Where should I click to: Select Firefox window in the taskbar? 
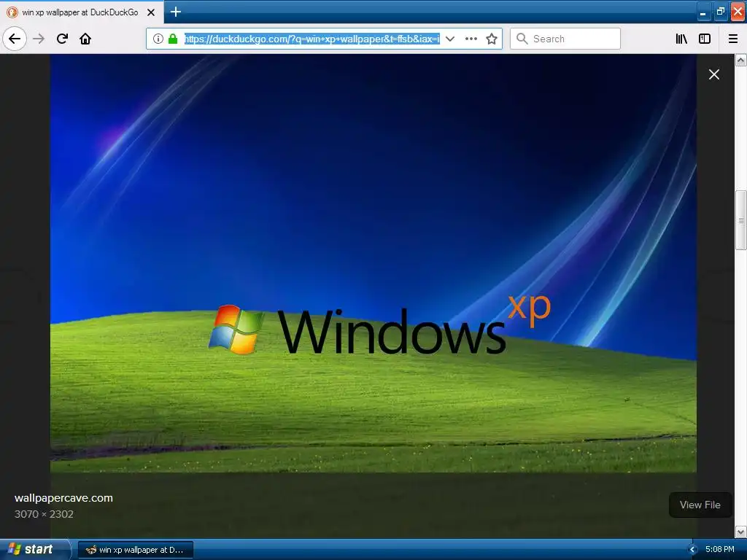[x=135, y=550]
